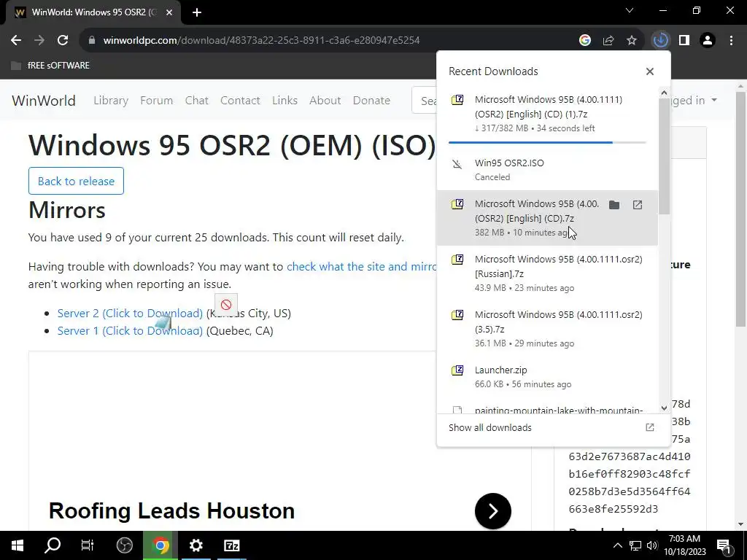The image size is (747, 560).
Task: Open the fREE sOFTWARE bookmarks folder
Action: [50, 65]
